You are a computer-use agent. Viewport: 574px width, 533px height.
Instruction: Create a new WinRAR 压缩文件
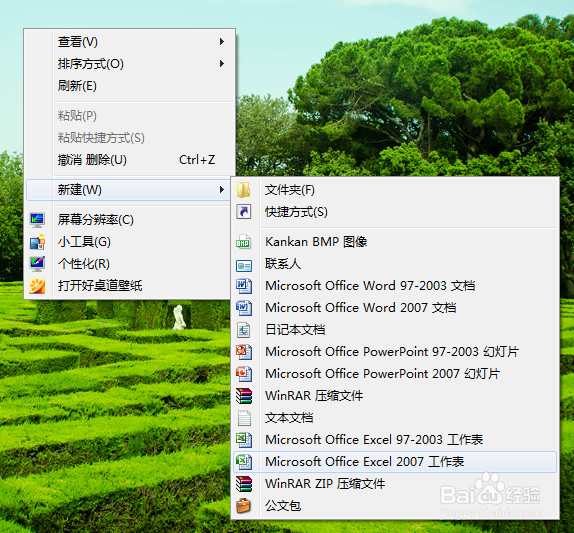pyautogui.click(x=395, y=396)
